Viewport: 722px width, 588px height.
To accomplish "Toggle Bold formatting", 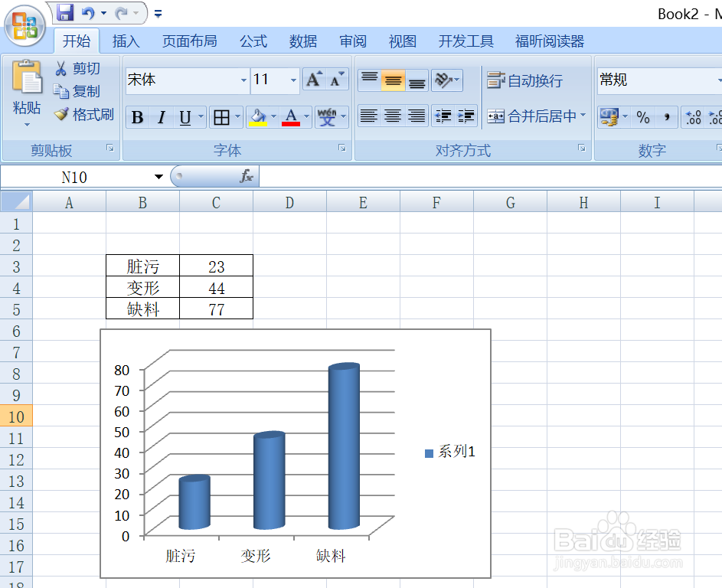I will click(137, 117).
